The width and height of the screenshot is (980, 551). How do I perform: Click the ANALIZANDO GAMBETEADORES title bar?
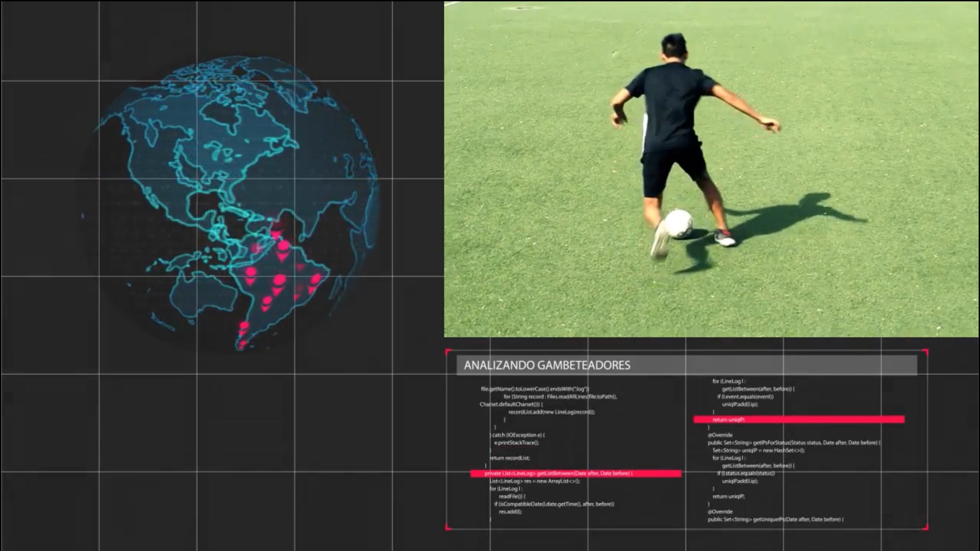point(687,365)
